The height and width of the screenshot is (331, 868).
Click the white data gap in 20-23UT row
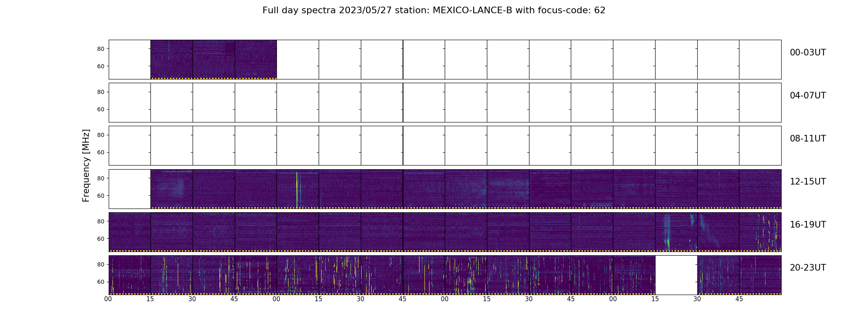(x=676, y=275)
